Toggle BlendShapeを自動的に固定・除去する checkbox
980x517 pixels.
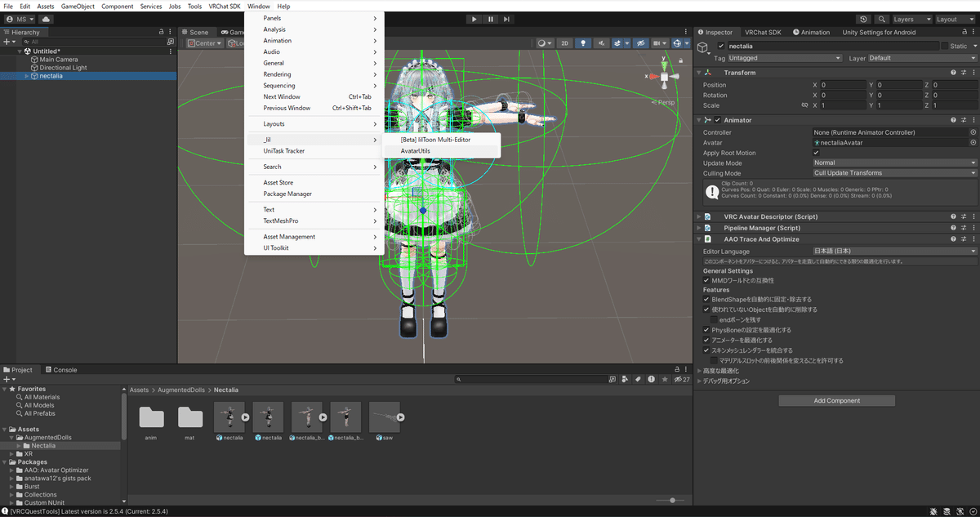click(706, 300)
